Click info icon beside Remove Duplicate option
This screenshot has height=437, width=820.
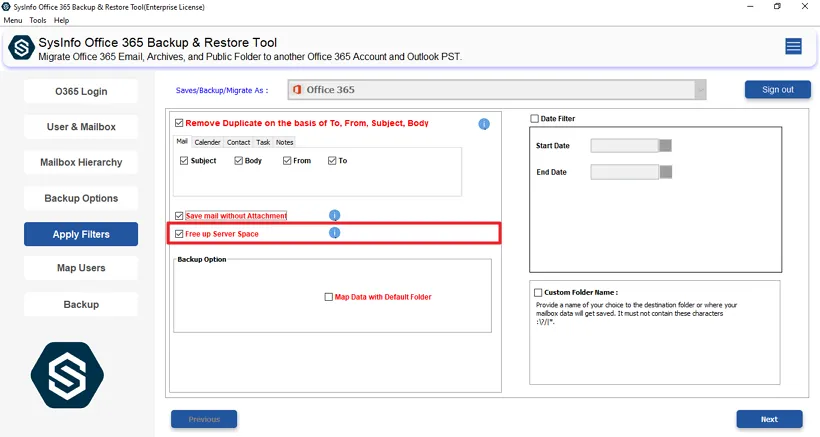coord(484,124)
